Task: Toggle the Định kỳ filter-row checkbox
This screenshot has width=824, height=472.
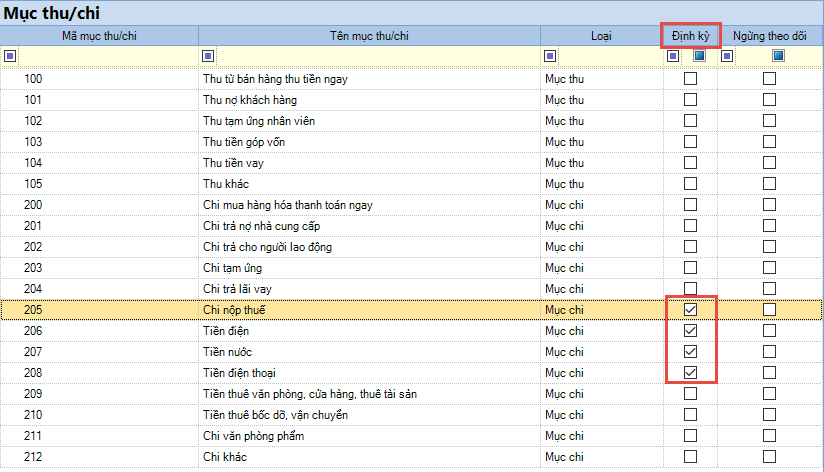Action: tap(699, 56)
